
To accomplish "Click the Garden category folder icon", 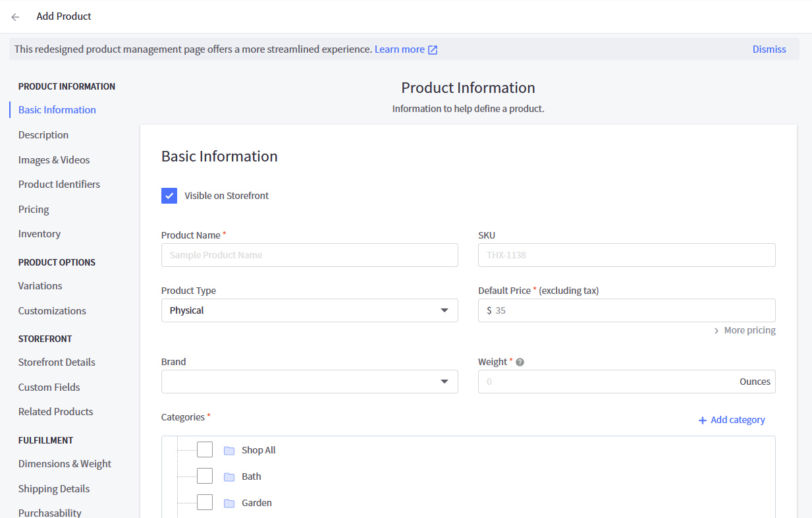I will pos(229,502).
